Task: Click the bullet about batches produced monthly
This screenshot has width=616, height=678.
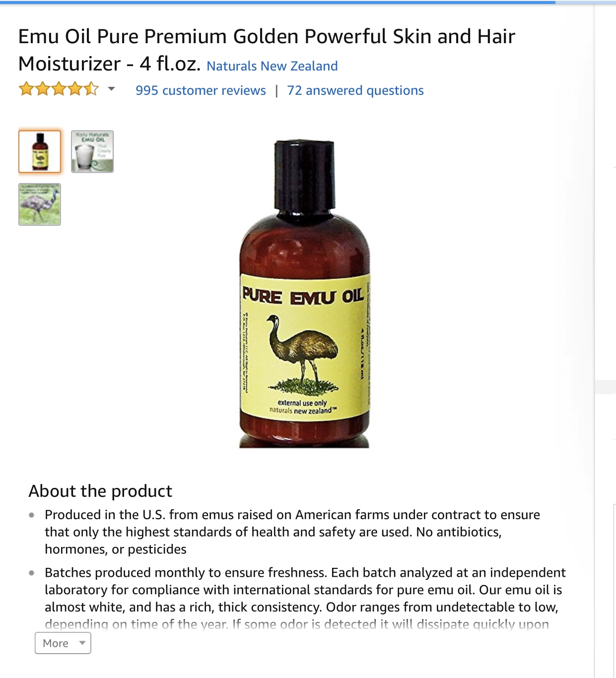Action: (305, 598)
